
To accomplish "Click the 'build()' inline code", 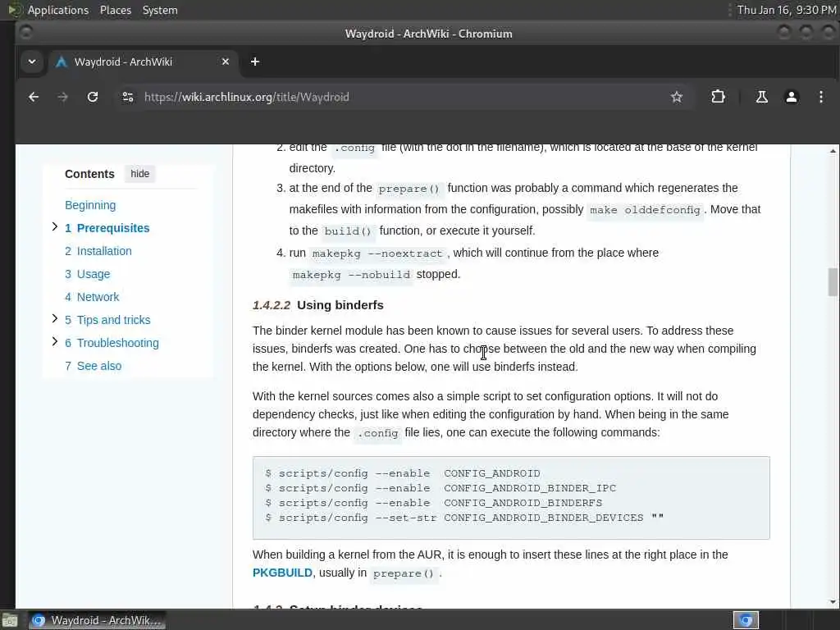I will (x=348, y=231).
